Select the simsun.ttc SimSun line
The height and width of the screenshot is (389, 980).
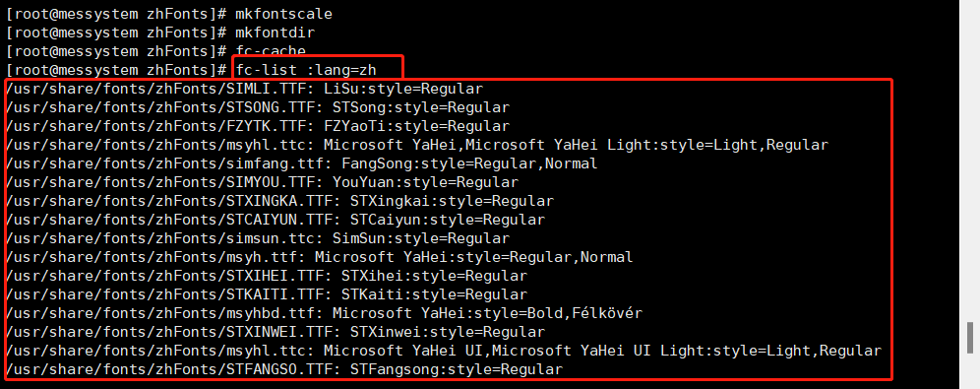click(x=257, y=239)
